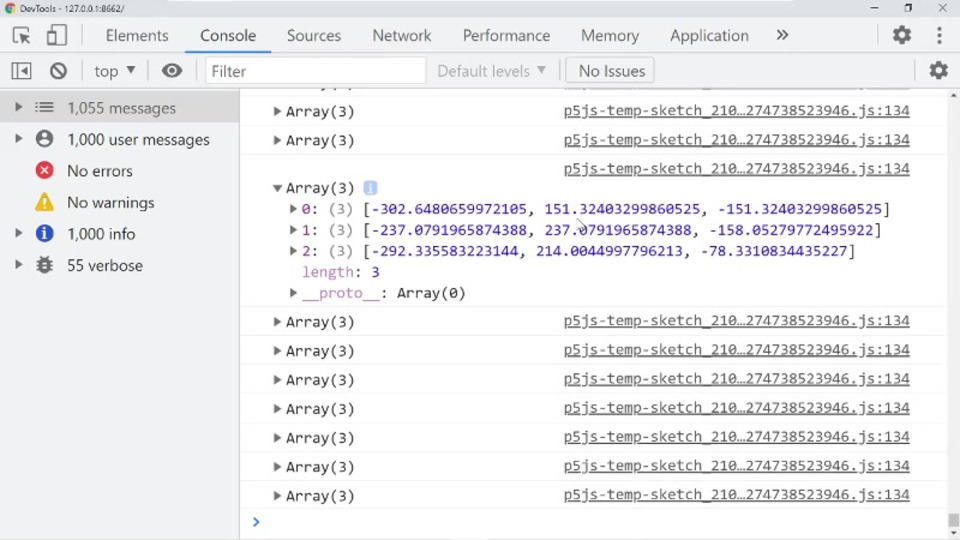Expand the first visible Array(3) row

coord(277,111)
